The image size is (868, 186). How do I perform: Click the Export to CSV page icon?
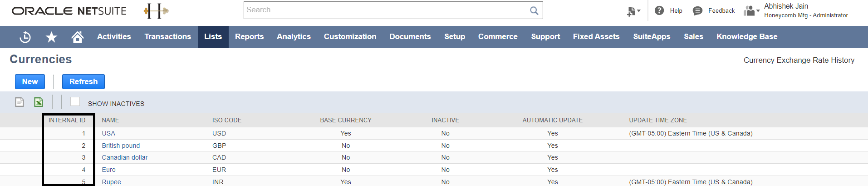click(x=20, y=102)
